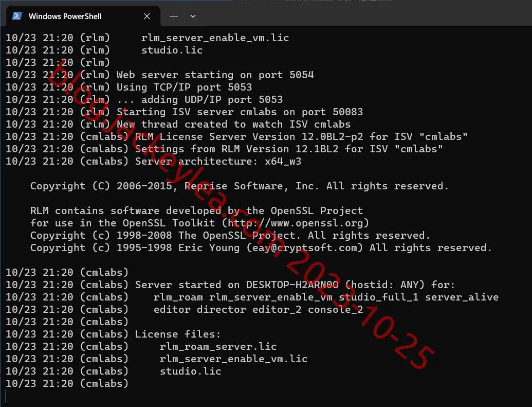This screenshot has width=532, height=407.
Task: Open a new terminal tab with plus icon
Action: point(174,16)
